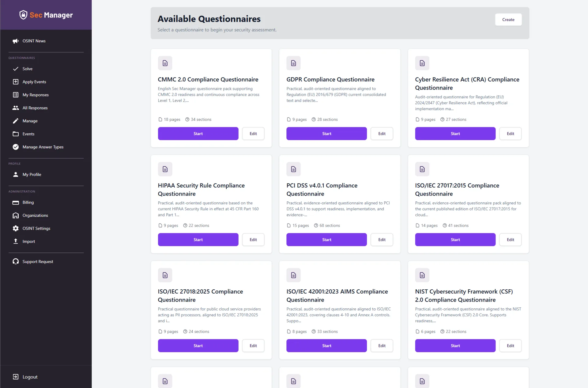Open the Support Request sidebar item
This screenshot has width=588, height=388.
pyautogui.click(x=46, y=262)
